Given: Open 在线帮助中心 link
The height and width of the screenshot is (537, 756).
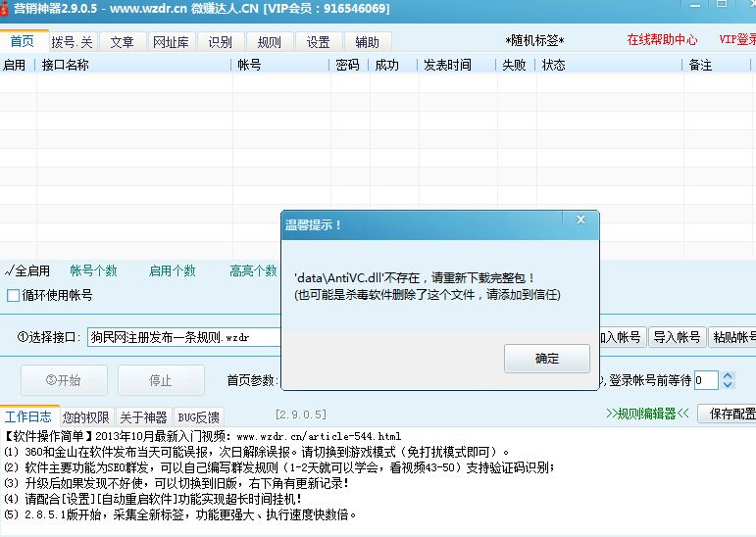Looking at the screenshot, I should point(662,40).
